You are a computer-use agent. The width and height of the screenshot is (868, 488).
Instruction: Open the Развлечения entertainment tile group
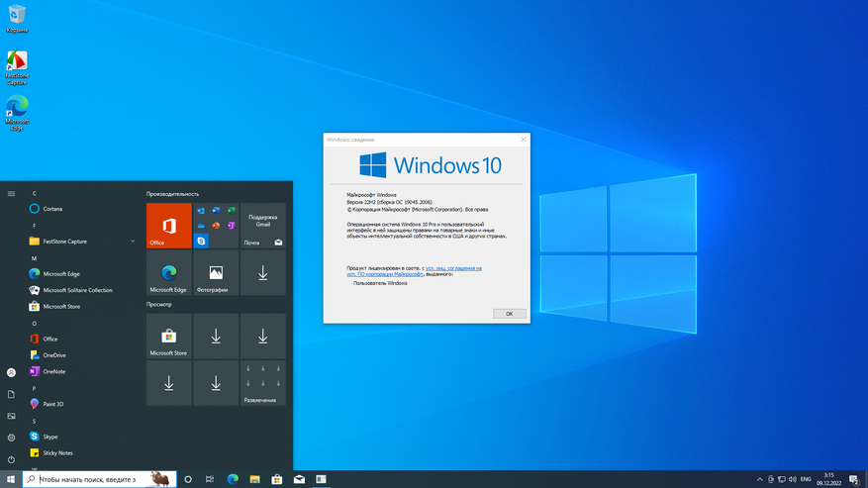tap(263, 383)
